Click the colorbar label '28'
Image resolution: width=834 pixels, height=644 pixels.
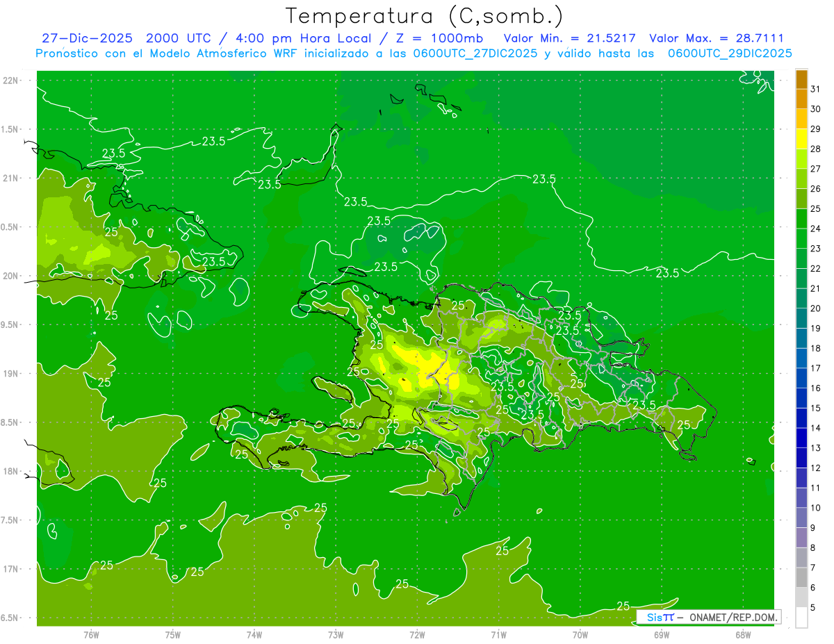pos(816,149)
